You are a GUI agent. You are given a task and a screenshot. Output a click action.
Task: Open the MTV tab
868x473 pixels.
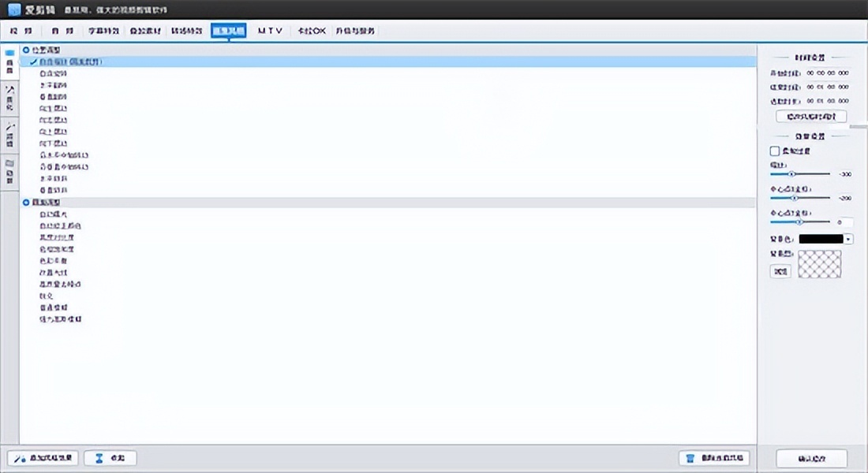pos(270,31)
